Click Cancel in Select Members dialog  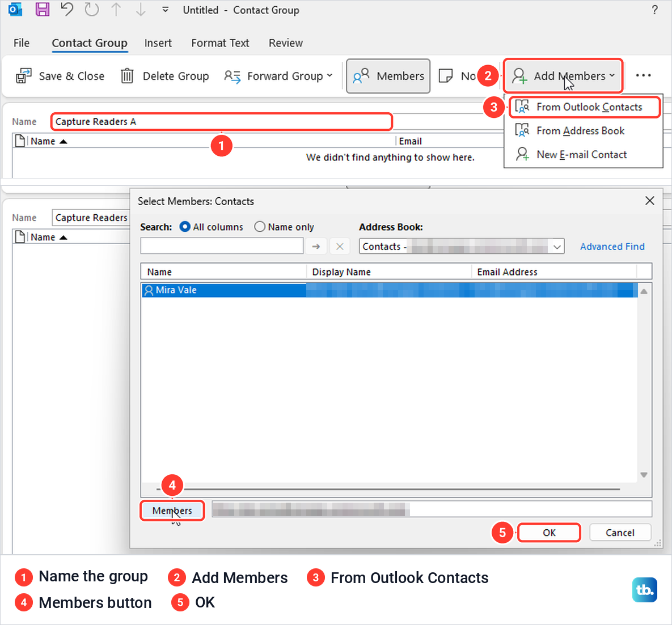tap(620, 533)
